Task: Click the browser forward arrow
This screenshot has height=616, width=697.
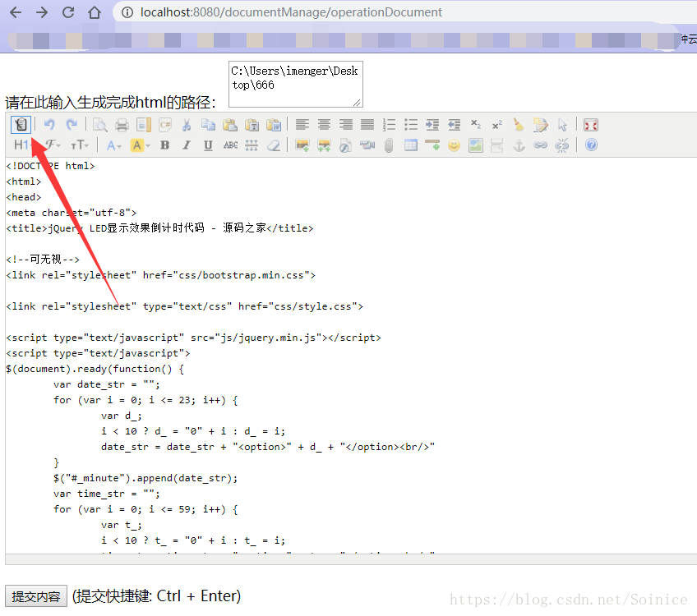Action: [42, 12]
